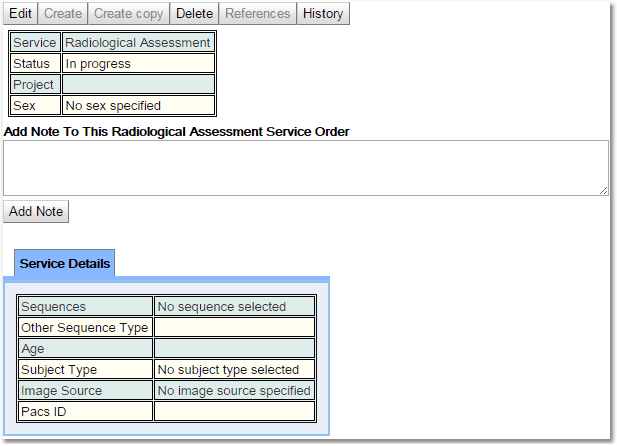The width and height of the screenshot is (617, 446).
Task: Click the 'No image source specified' value
Action: pyautogui.click(x=234, y=391)
